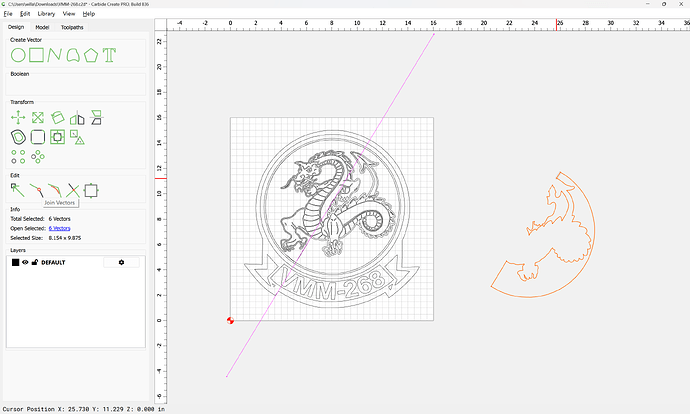Open DEFAULT layer settings gear button
Viewport: 690px width, 414px height.
121,262
